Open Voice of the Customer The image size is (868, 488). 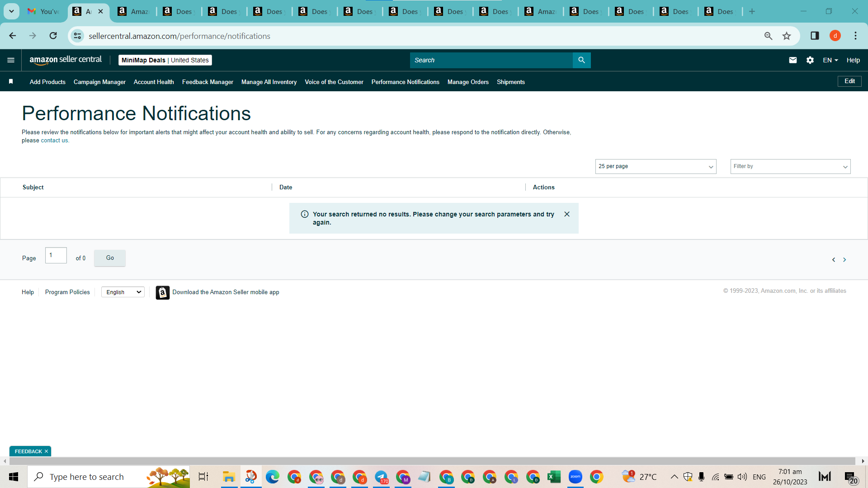334,82
